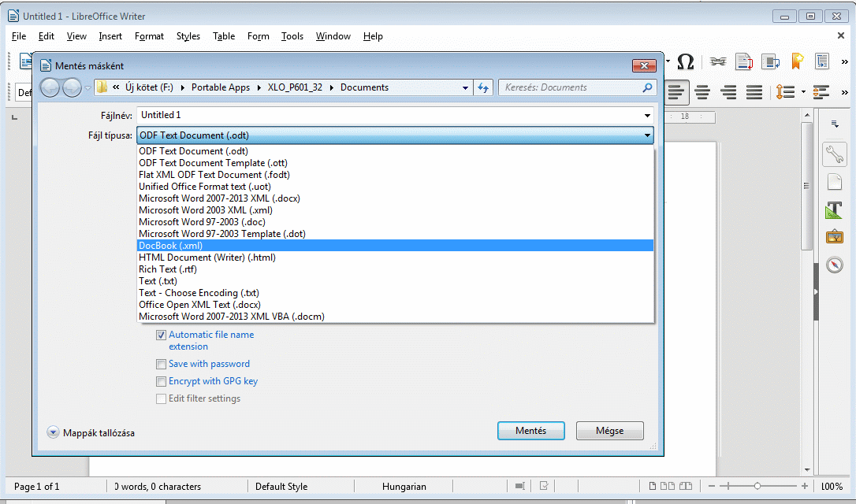Uncheck Automatic file name extension

click(161, 335)
